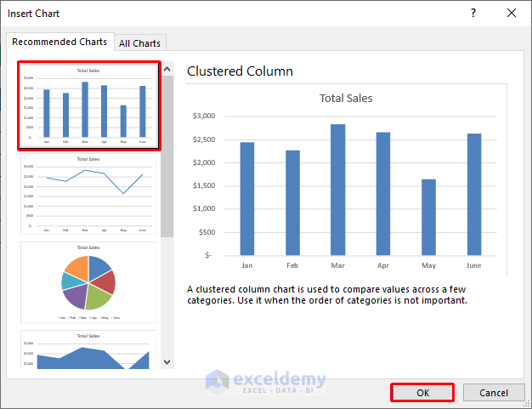This screenshot has width=532, height=409.
Task: Click the chart list scrollbar thumb
Action: click(167, 156)
